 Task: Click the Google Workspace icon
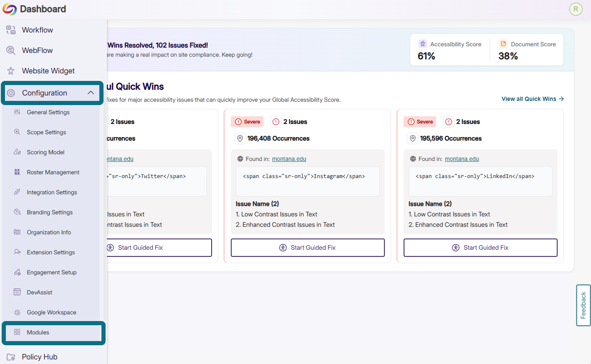17,312
